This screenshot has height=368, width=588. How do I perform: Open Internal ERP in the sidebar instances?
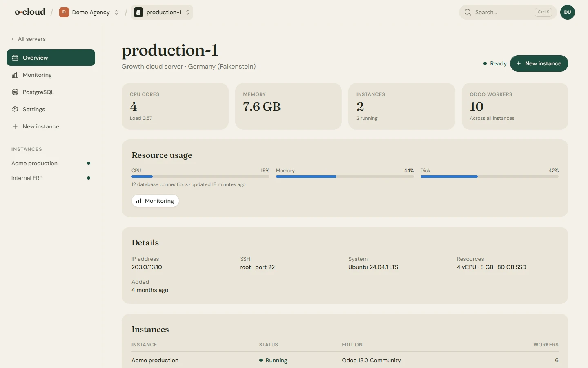point(51,178)
